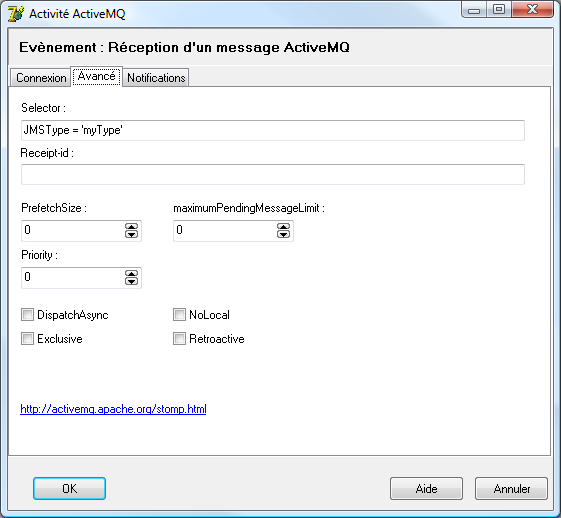
Task: Tick the Retroactive checkbox
Action: click(179, 338)
